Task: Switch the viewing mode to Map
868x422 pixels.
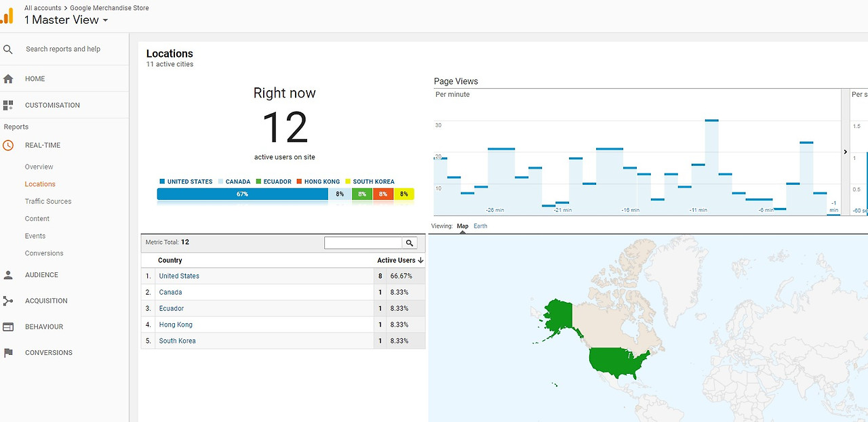Action: (x=462, y=226)
